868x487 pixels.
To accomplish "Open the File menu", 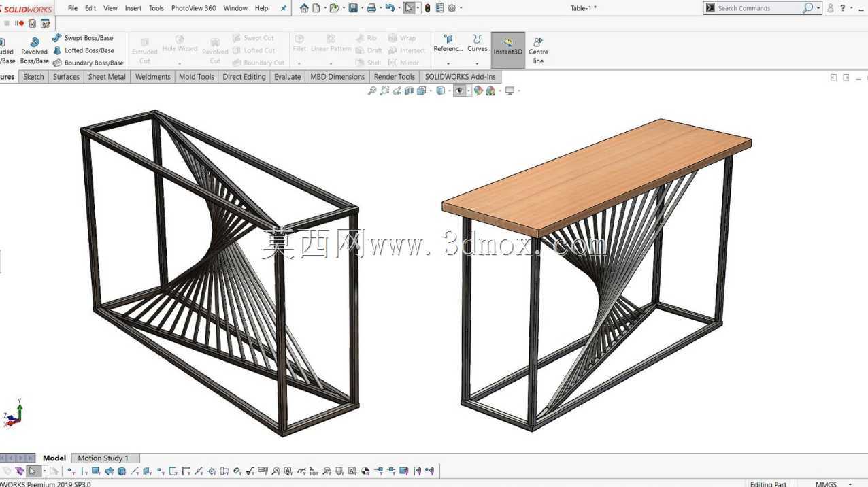I will tap(73, 8).
